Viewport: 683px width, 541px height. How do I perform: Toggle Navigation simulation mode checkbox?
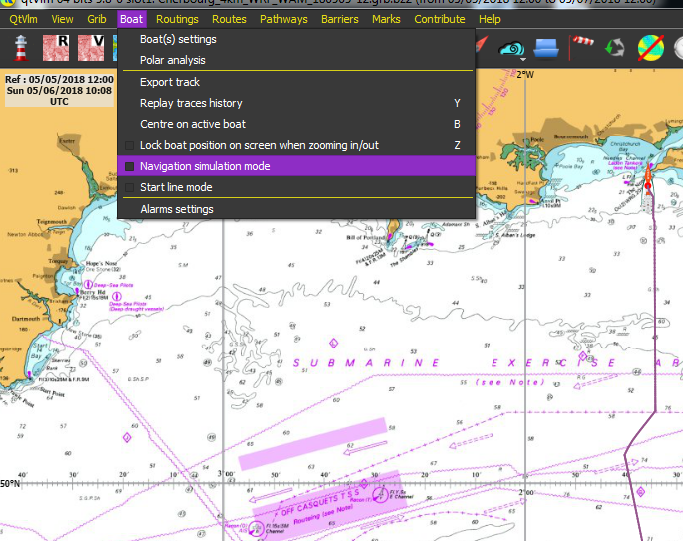tap(128, 166)
